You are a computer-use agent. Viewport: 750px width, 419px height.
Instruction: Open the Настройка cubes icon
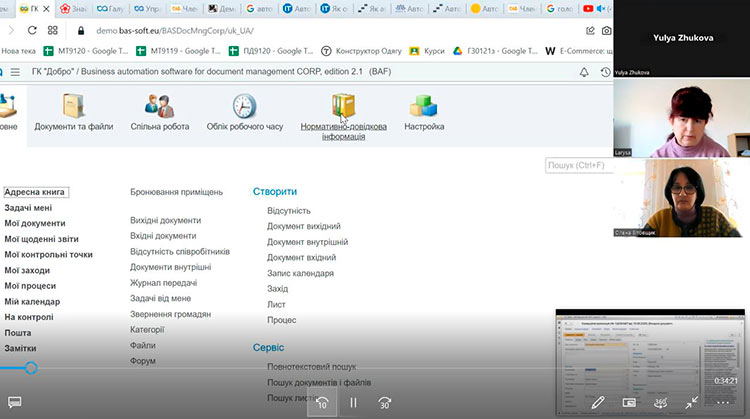424,107
